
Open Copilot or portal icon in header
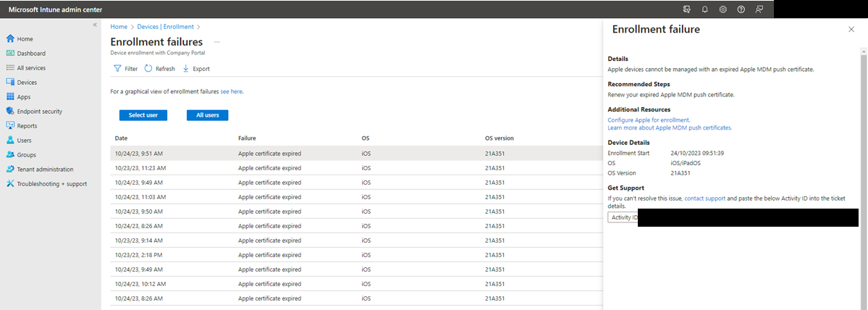pyautogui.click(x=687, y=9)
